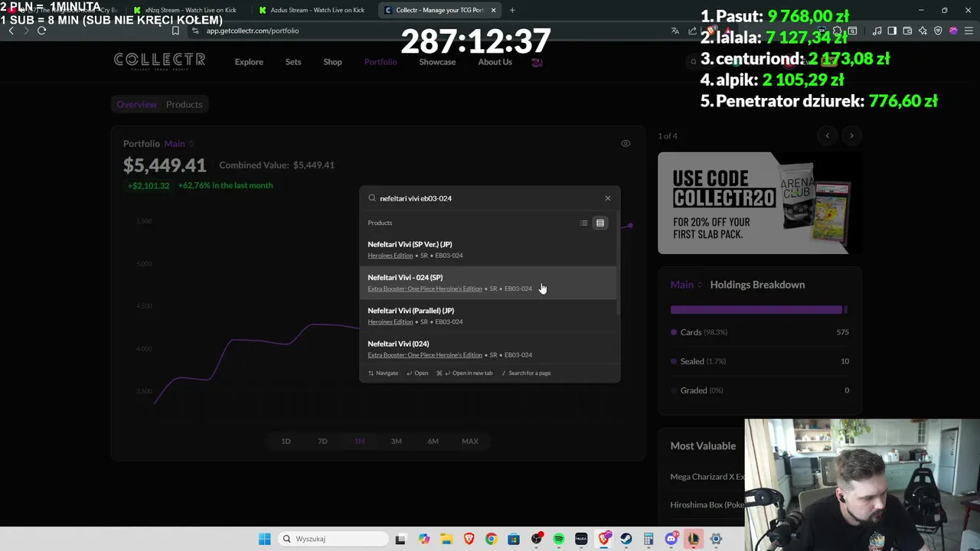The width and height of the screenshot is (980, 551).
Task: Click the Cards holdings row
Action: [x=759, y=332]
